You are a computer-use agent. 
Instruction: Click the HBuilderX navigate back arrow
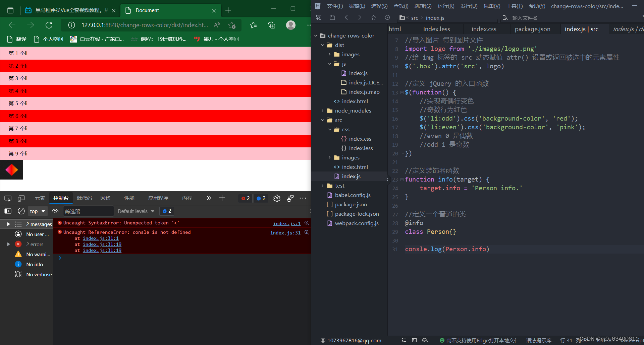coord(346,17)
